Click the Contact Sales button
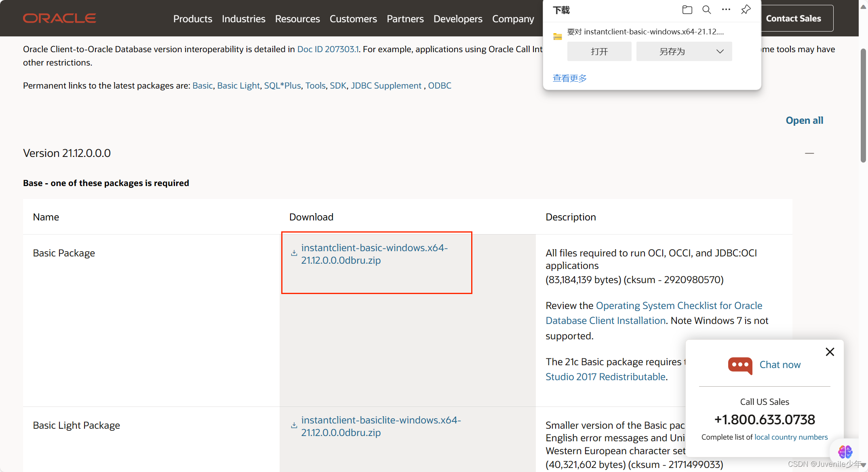This screenshot has width=868, height=472. tap(794, 18)
